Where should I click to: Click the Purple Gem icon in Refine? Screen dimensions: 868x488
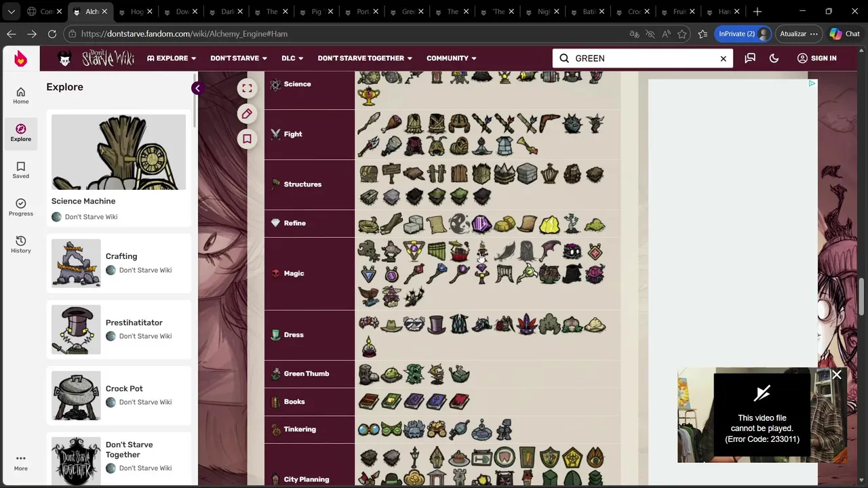pyautogui.click(x=481, y=224)
